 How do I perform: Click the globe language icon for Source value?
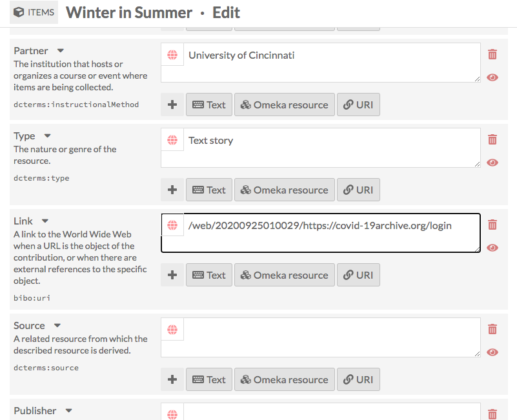[x=172, y=329]
